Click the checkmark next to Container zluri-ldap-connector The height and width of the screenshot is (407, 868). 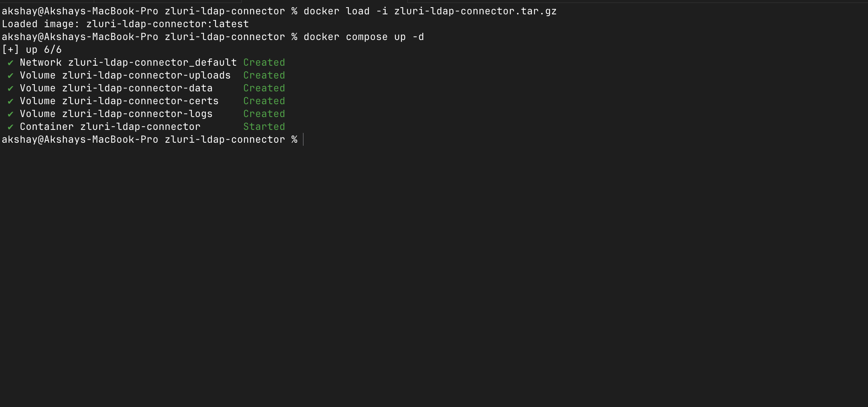coord(11,127)
